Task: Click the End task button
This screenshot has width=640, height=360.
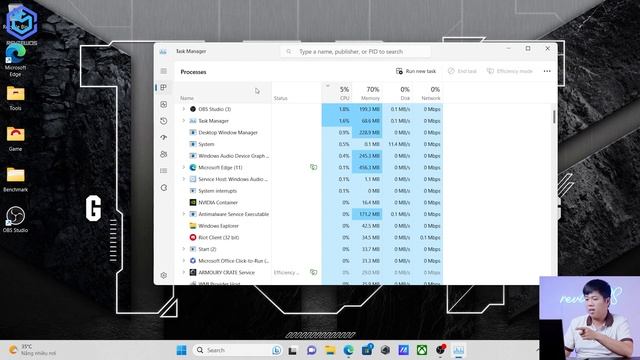Action: pos(462,71)
